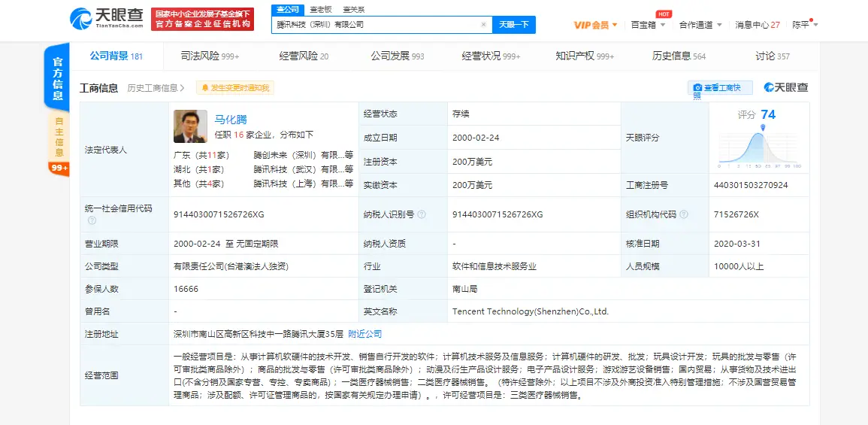Viewport: 868px width, 425px height.
Task: Click 成立日期 value 2000-02-24
Action: pos(476,138)
